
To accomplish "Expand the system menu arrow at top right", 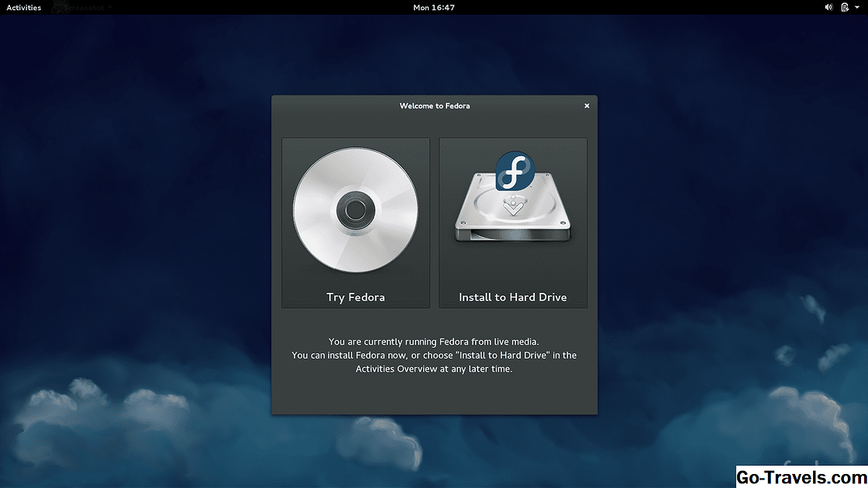I will [856, 8].
